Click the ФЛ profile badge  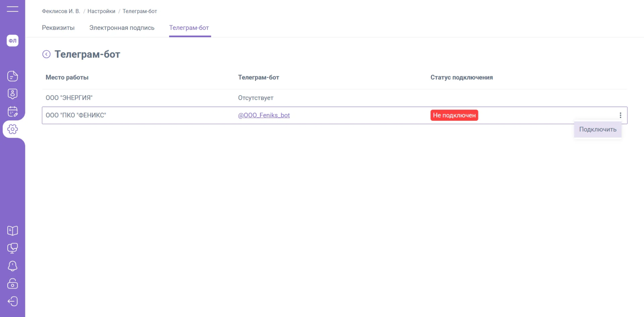pyautogui.click(x=12, y=41)
